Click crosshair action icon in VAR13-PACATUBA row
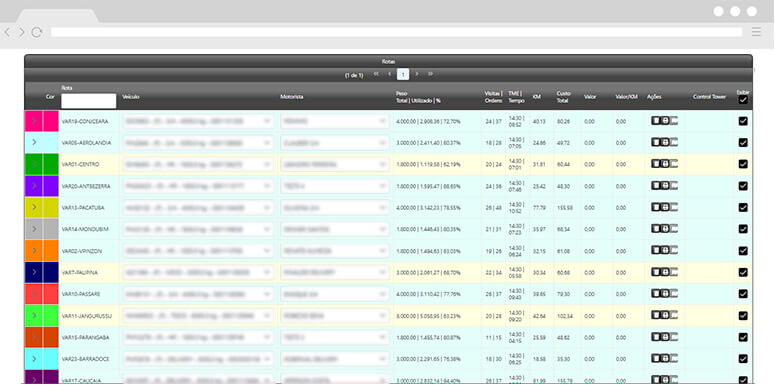Image resolution: width=775 pixels, height=390 pixels. 665,207
